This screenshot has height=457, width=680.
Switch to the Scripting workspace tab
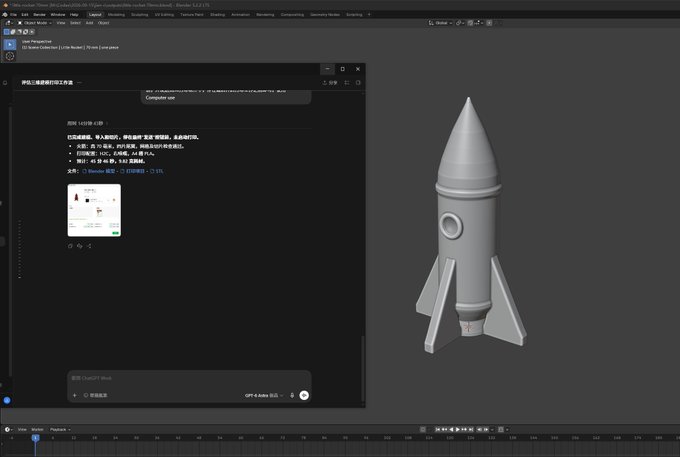click(x=354, y=14)
